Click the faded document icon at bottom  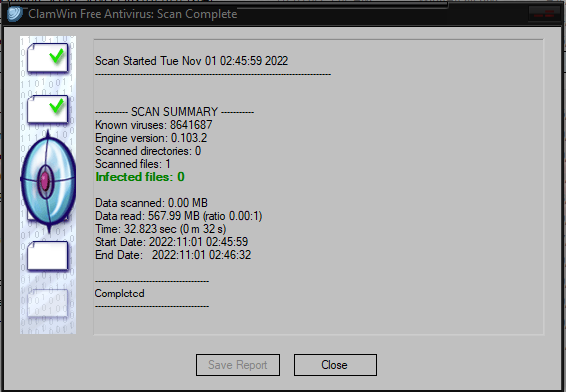(48, 303)
